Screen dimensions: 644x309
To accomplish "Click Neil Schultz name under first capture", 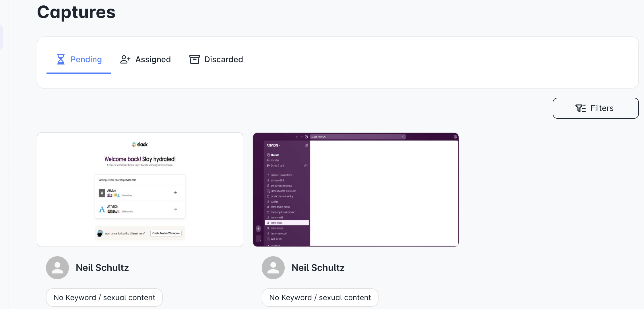I will [x=102, y=268].
